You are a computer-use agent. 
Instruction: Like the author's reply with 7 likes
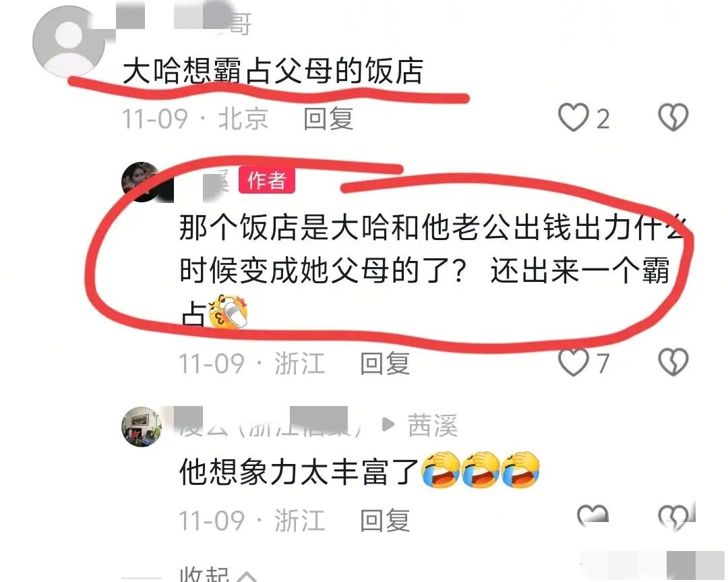573,362
